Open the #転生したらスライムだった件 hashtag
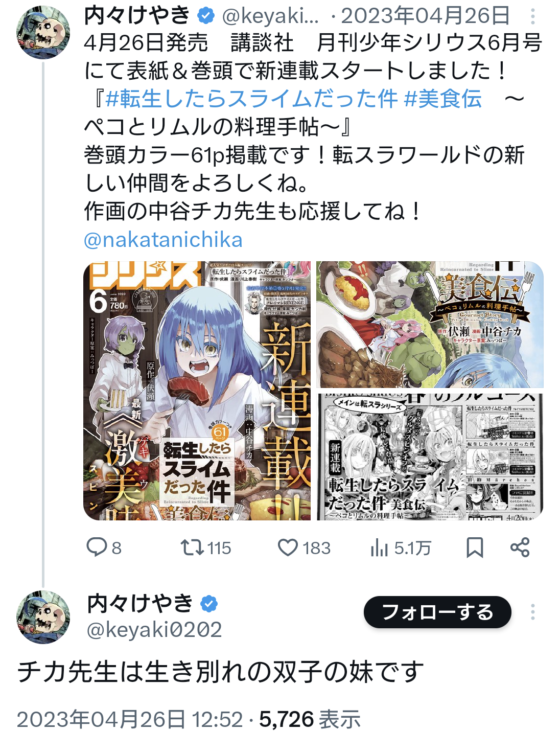Image resolution: width=560 pixels, height=731 pixels. click(x=251, y=99)
